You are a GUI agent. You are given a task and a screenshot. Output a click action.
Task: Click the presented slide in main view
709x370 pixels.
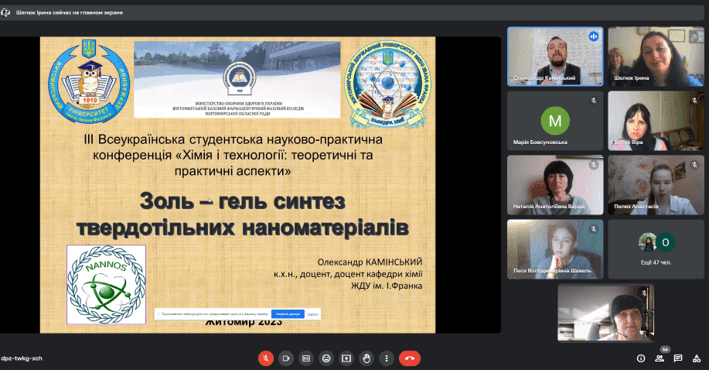pos(238,185)
